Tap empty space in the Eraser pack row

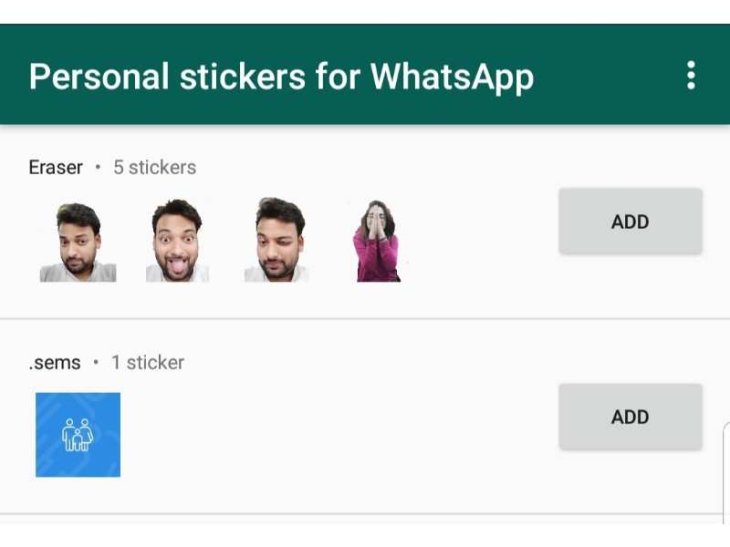pyautogui.click(x=480, y=240)
